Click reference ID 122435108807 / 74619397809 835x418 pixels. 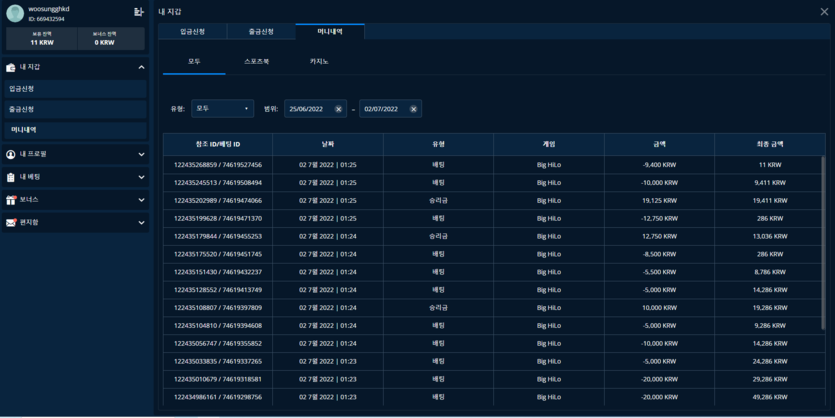click(218, 308)
